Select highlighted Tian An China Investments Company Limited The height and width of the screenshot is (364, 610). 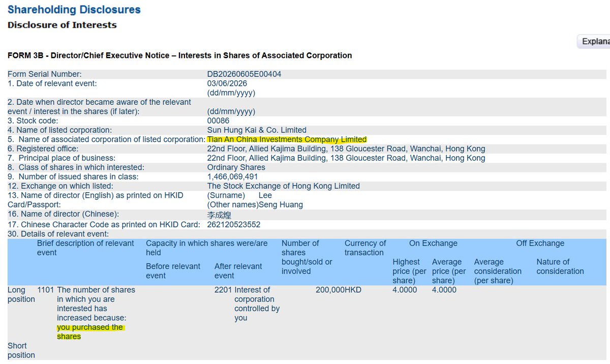(287, 139)
